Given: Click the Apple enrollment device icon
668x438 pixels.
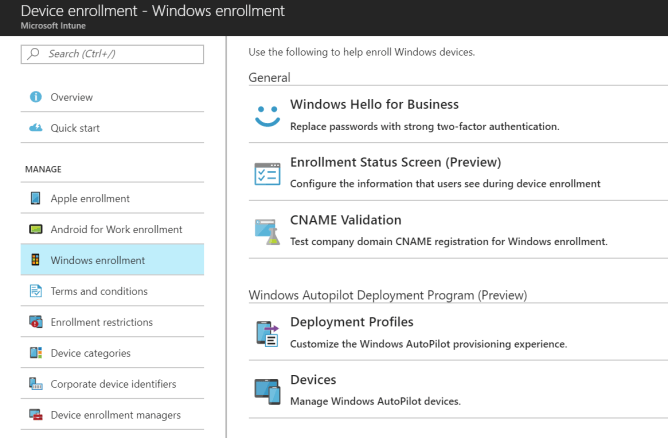Looking at the screenshot, I should 36,199.
